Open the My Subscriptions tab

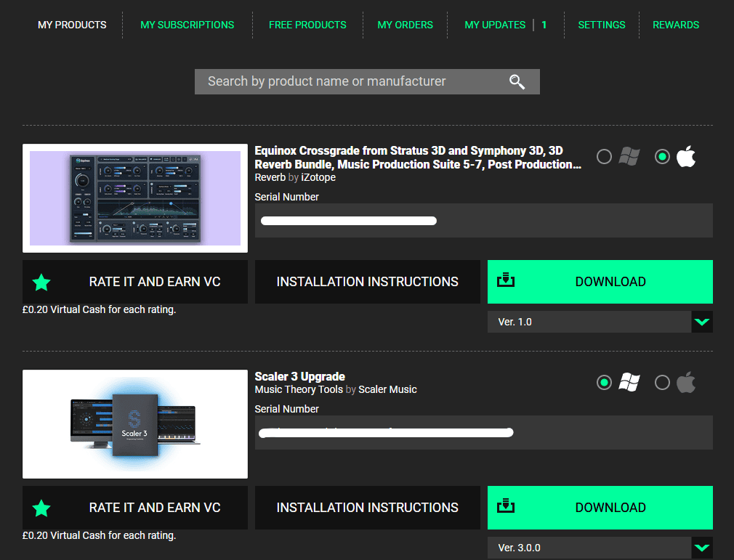point(187,25)
